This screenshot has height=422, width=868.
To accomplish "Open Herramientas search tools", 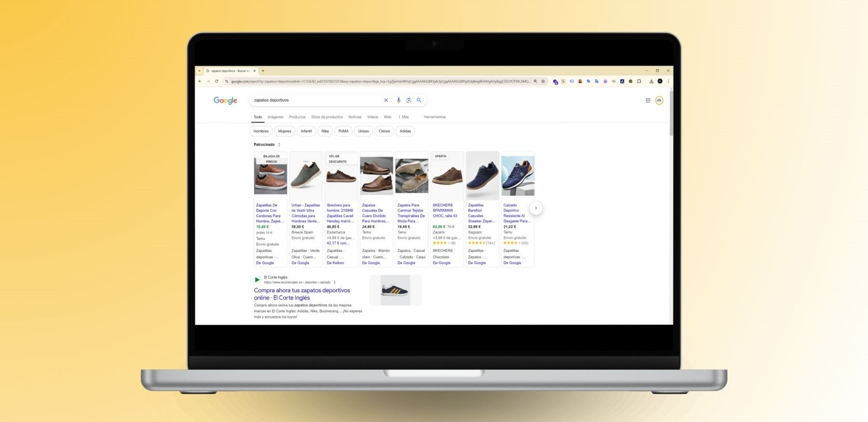I will pyautogui.click(x=434, y=117).
